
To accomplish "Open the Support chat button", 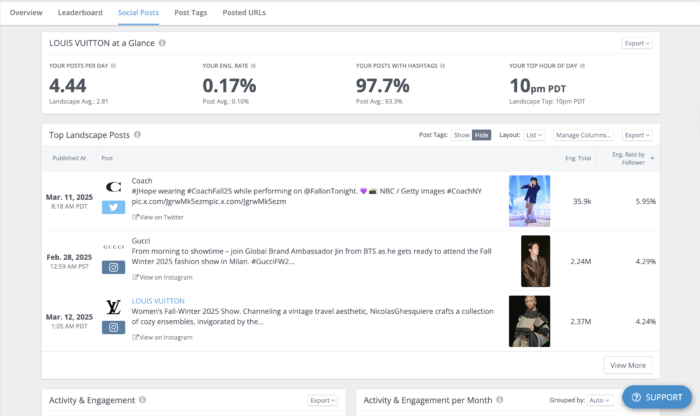I will pos(657,397).
